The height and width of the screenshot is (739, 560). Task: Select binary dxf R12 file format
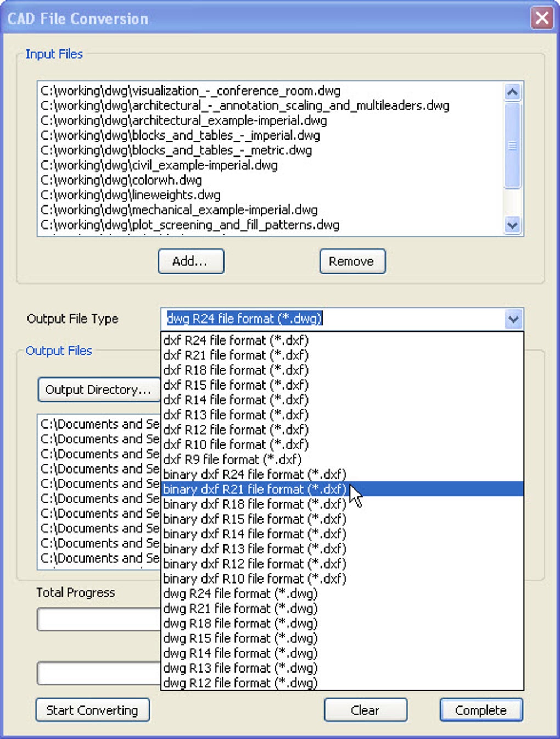pyautogui.click(x=343, y=563)
